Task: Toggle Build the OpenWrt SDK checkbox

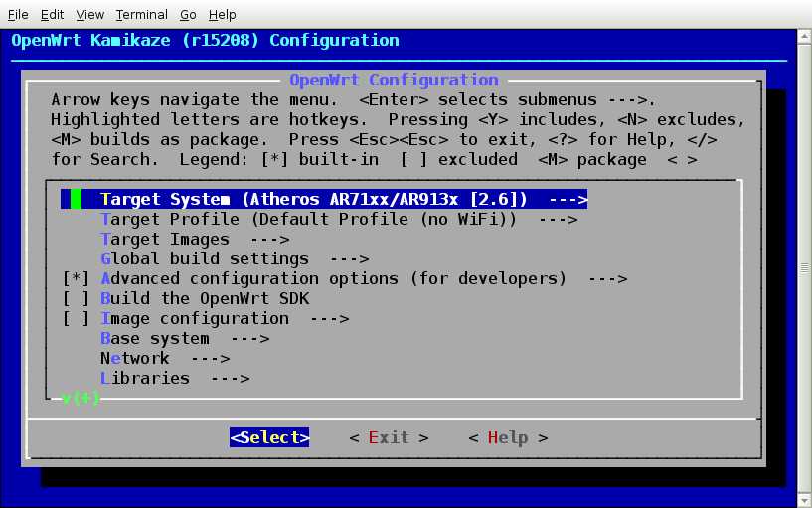Action: tap(76, 299)
